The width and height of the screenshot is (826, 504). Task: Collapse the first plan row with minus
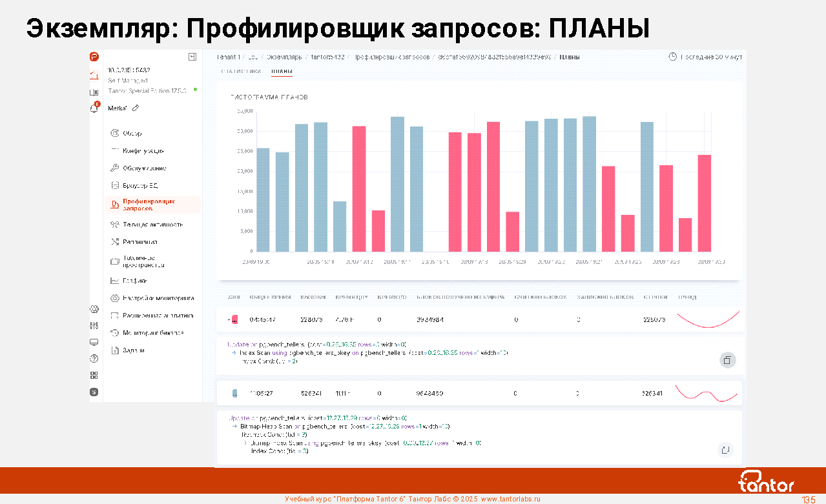tap(228, 319)
